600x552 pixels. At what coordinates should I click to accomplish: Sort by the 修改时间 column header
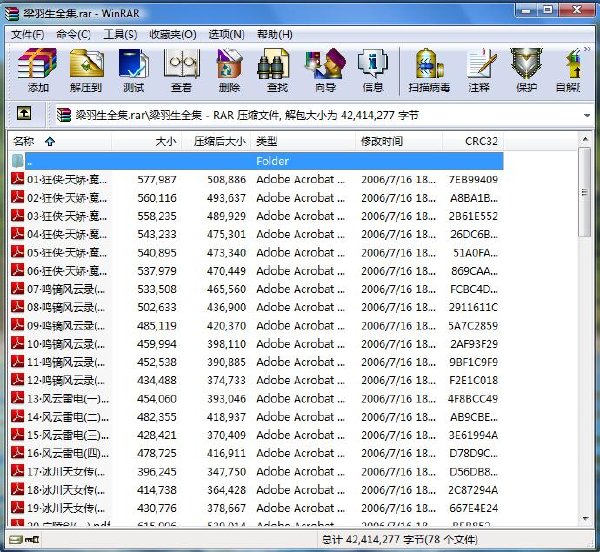point(399,142)
